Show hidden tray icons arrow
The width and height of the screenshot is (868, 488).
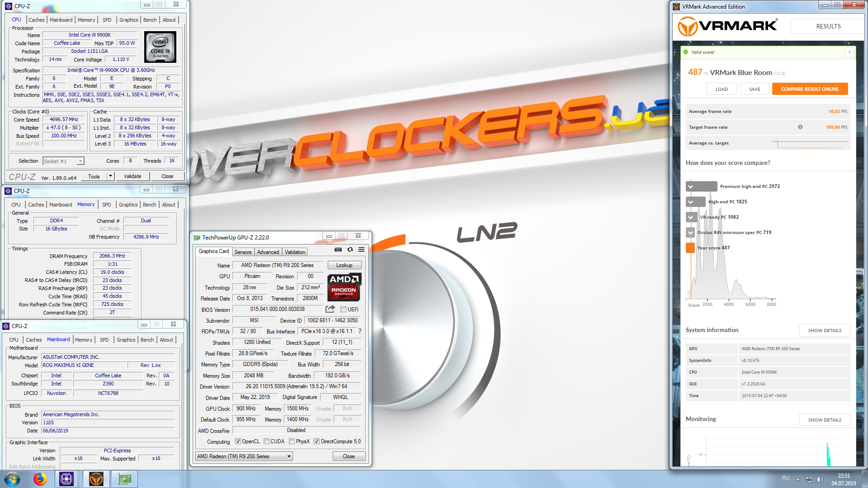tap(798, 479)
